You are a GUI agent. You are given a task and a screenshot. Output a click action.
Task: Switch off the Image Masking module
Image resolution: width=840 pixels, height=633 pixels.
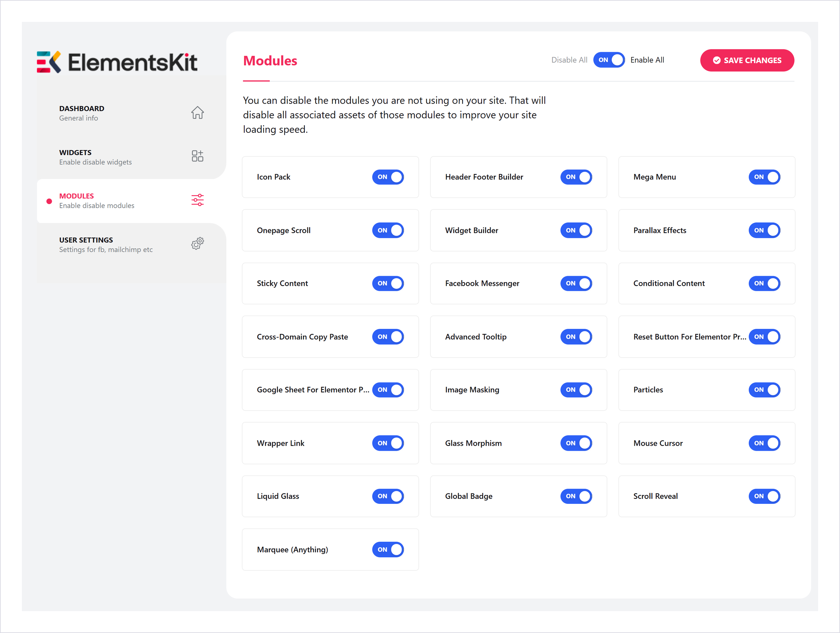pos(576,390)
